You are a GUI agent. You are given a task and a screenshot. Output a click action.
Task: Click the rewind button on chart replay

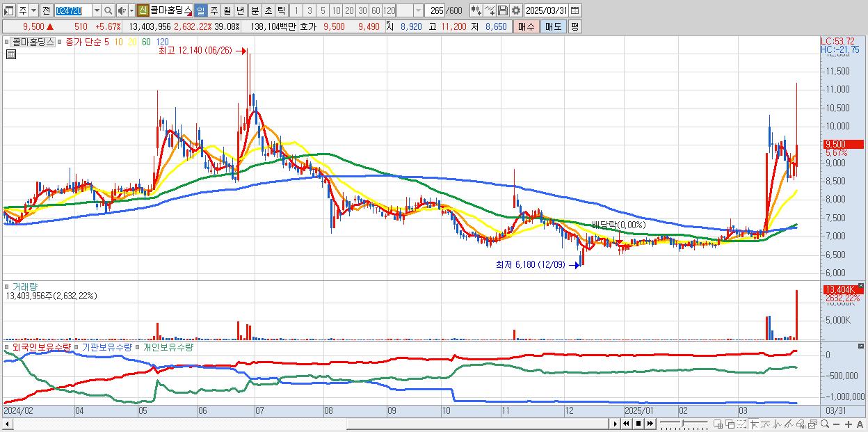point(626,424)
